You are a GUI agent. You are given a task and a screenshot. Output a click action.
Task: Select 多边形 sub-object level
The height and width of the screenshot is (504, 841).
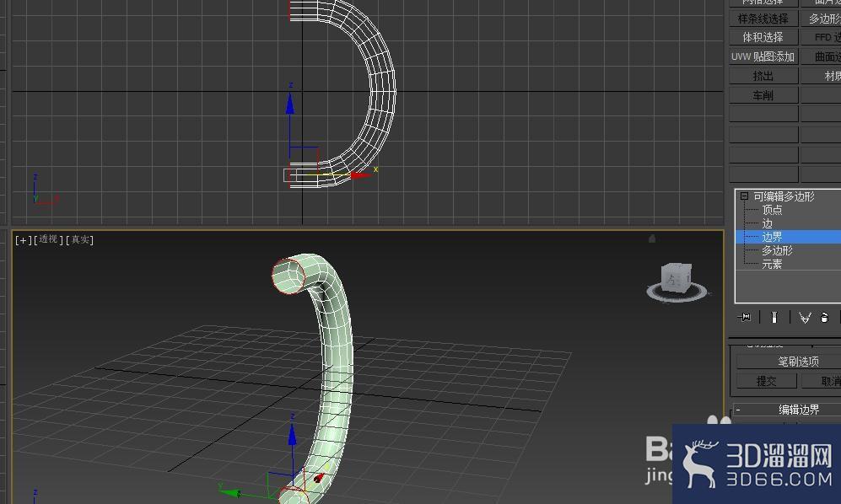pos(777,250)
